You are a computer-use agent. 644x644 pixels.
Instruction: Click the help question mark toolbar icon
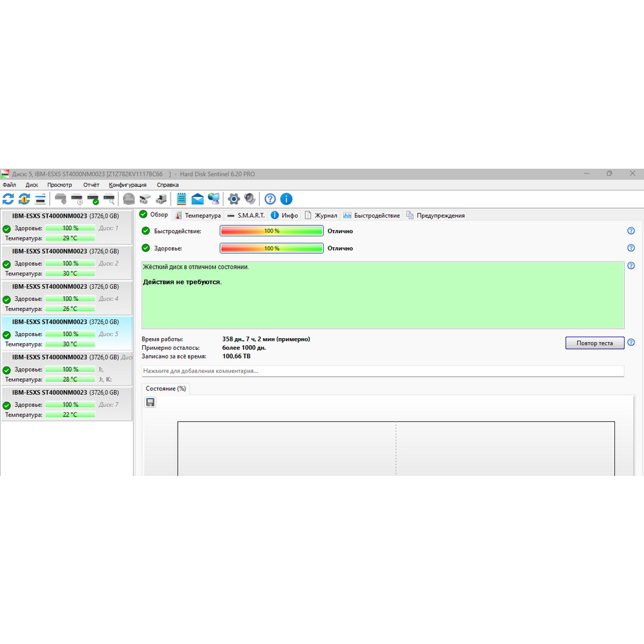270,199
